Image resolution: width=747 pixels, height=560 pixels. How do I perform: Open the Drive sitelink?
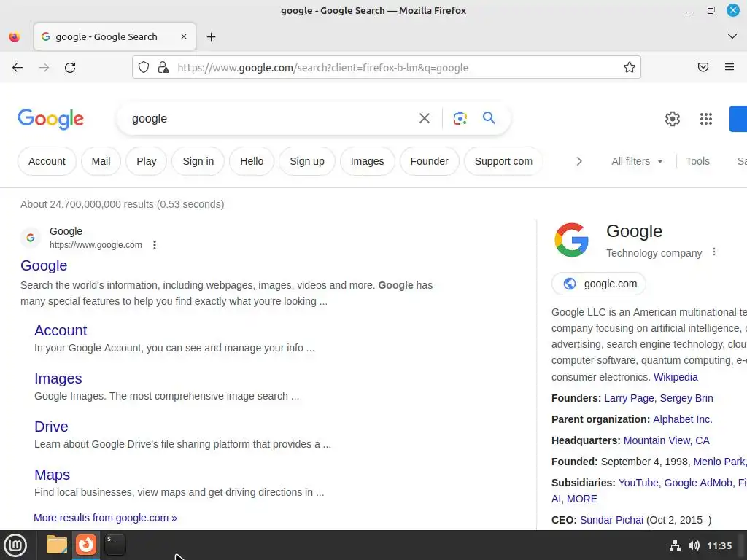pos(51,427)
